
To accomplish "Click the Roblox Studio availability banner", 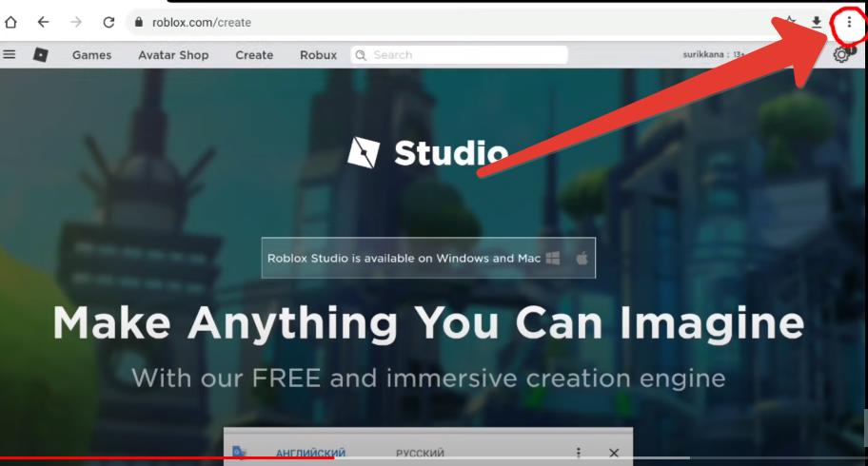I will pos(428,258).
